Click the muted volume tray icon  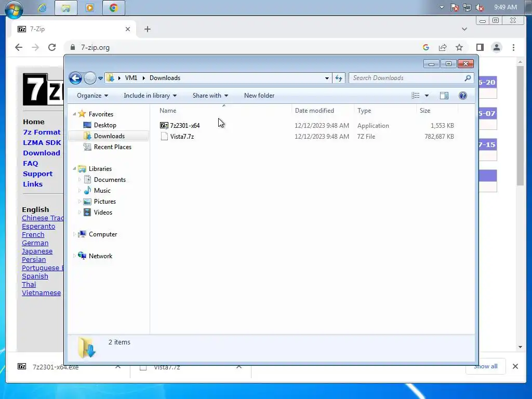480,7
